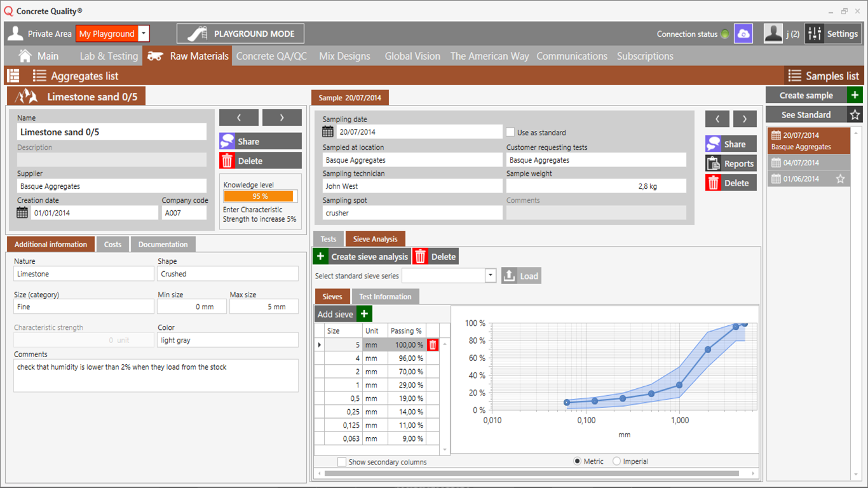The image size is (868, 488).
Task: Expand the My Playground dropdown
Action: [x=144, y=34]
